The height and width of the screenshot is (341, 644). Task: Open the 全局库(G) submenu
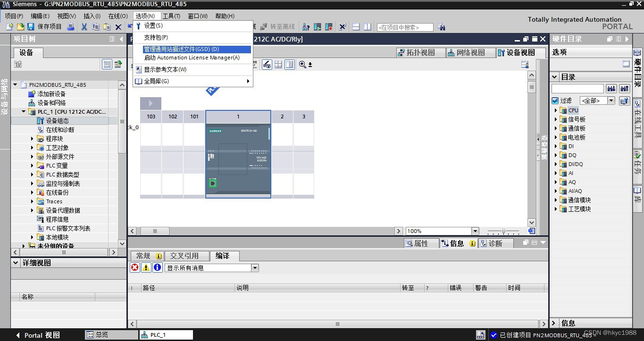click(x=193, y=81)
